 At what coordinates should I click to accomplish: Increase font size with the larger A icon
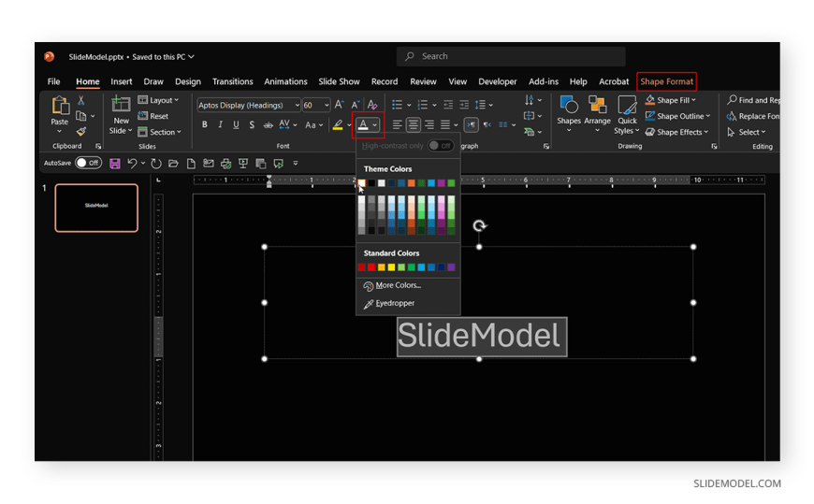(339, 105)
